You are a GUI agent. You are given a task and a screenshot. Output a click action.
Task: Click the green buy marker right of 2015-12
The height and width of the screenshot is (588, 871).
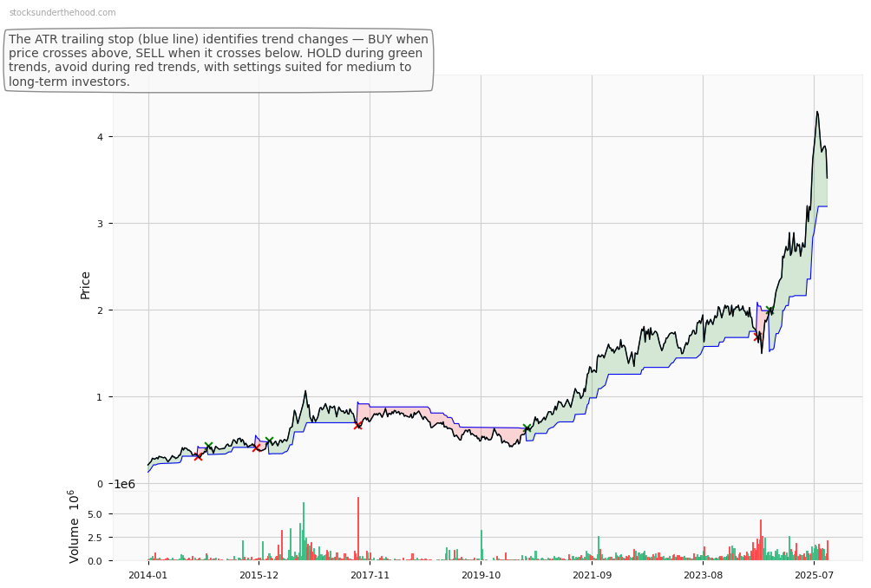click(269, 441)
